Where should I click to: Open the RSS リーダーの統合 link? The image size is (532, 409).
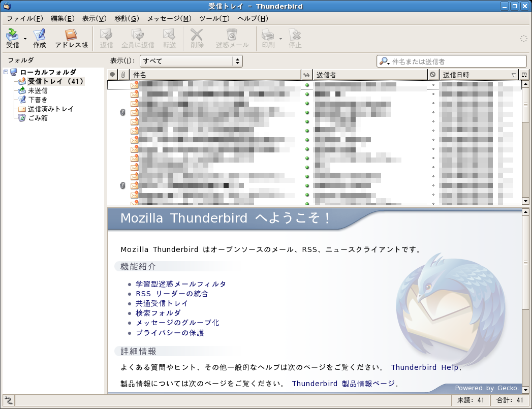(x=172, y=294)
